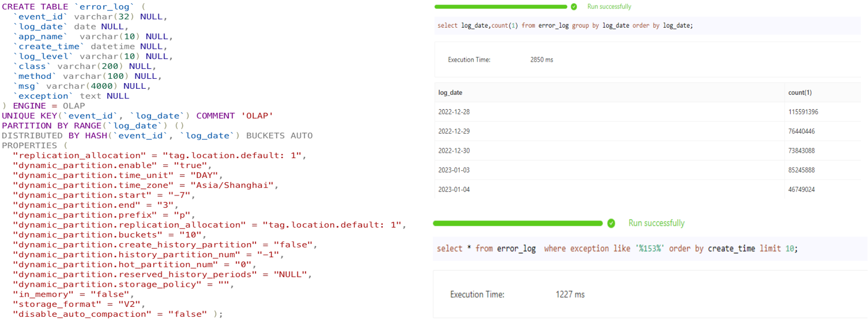This screenshot has height=321, width=868.
Task: Click the "disable_auto_compaction" property line
Action: (118, 313)
